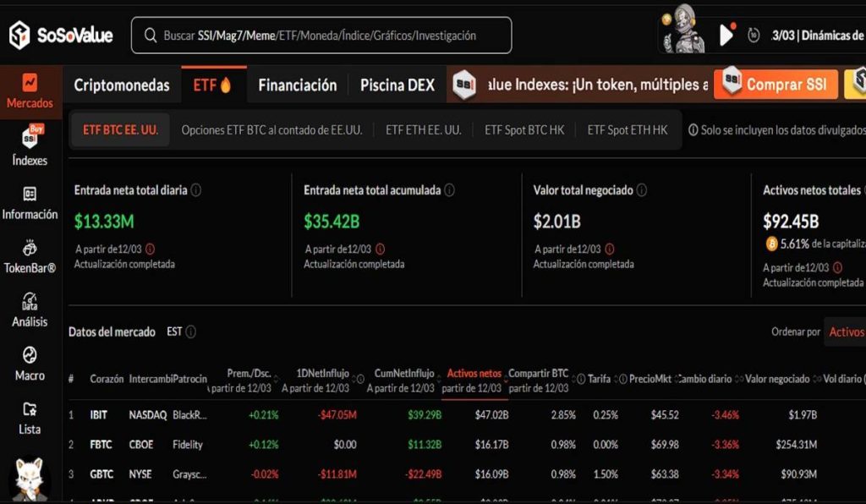
Task: Select the ETF tab
Action: (x=212, y=85)
